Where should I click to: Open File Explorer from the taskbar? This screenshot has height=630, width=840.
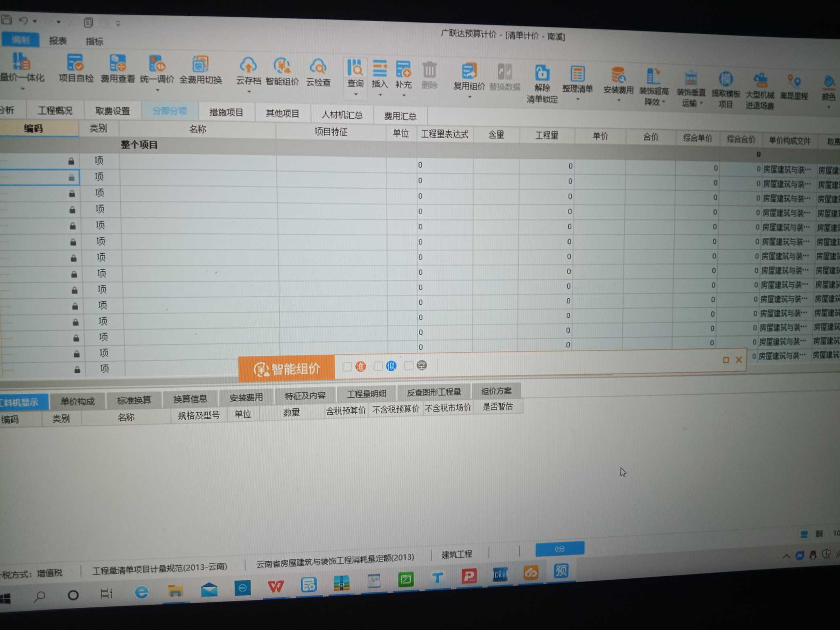175,590
